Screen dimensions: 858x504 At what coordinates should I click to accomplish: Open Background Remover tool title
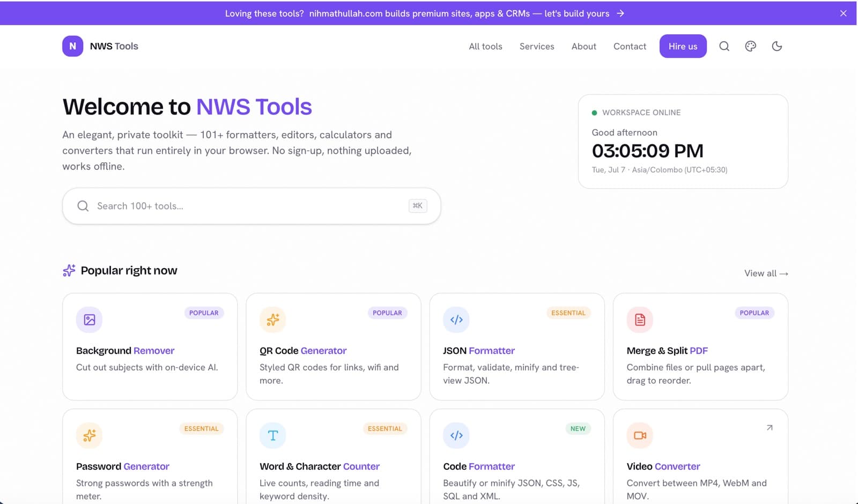coord(125,351)
